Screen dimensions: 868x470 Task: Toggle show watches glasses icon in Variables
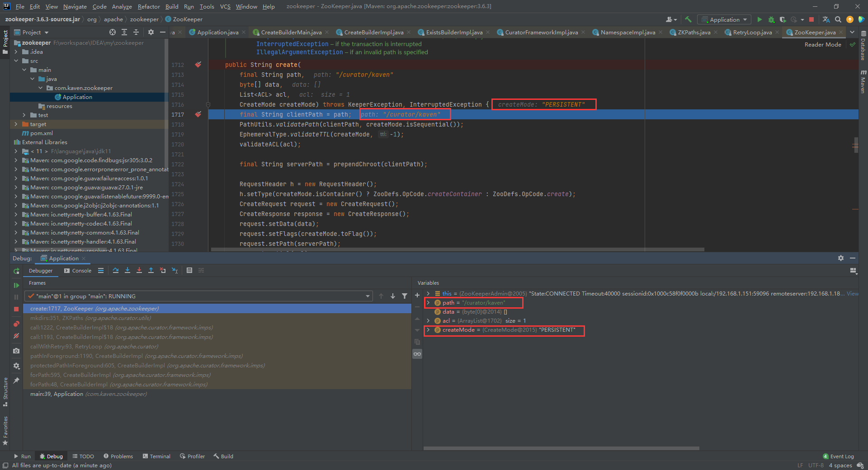(x=417, y=354)
